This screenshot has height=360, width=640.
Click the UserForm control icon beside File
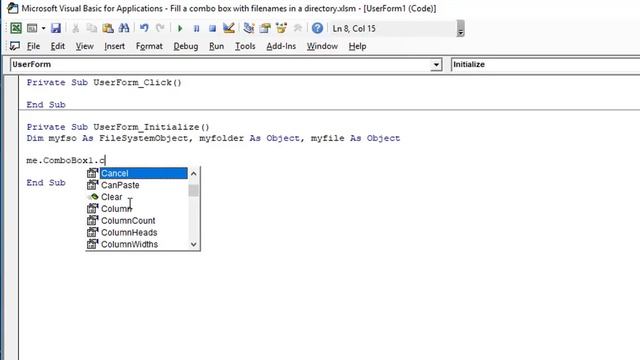[x=15, y=46]
